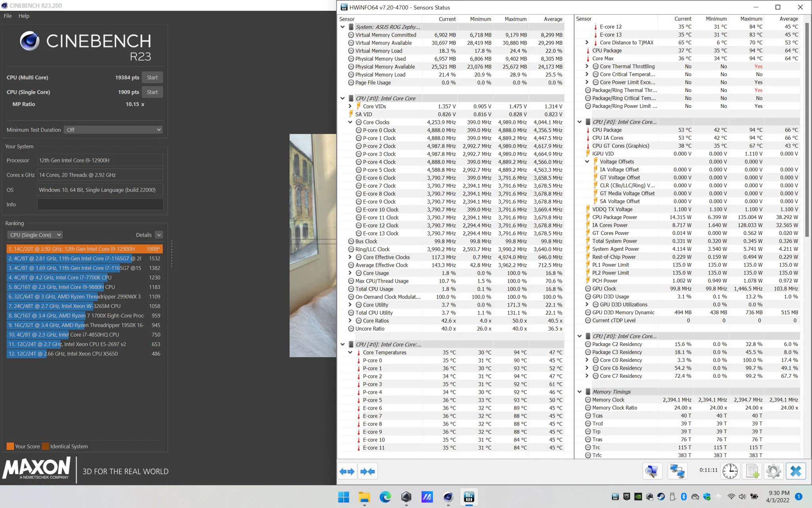This screenshot has height=508, width=812.
Task: Click the Bluetooth tray icon
Action: (684, 496)
